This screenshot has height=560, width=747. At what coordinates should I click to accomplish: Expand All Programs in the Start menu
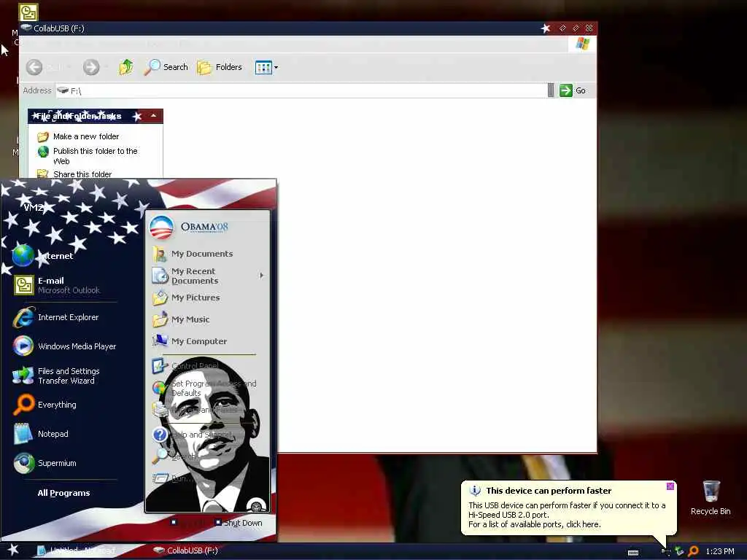coord(64,493)
